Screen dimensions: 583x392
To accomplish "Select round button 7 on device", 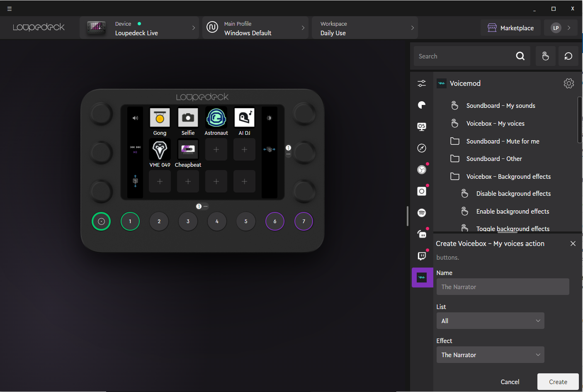I will click(304, 221).
